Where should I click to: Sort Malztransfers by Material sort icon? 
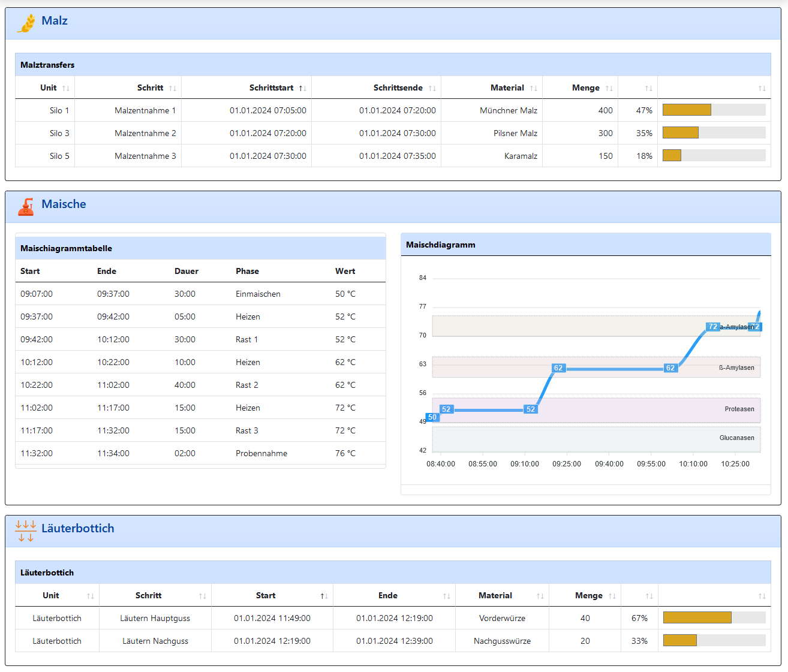click(x=534, y=88)
